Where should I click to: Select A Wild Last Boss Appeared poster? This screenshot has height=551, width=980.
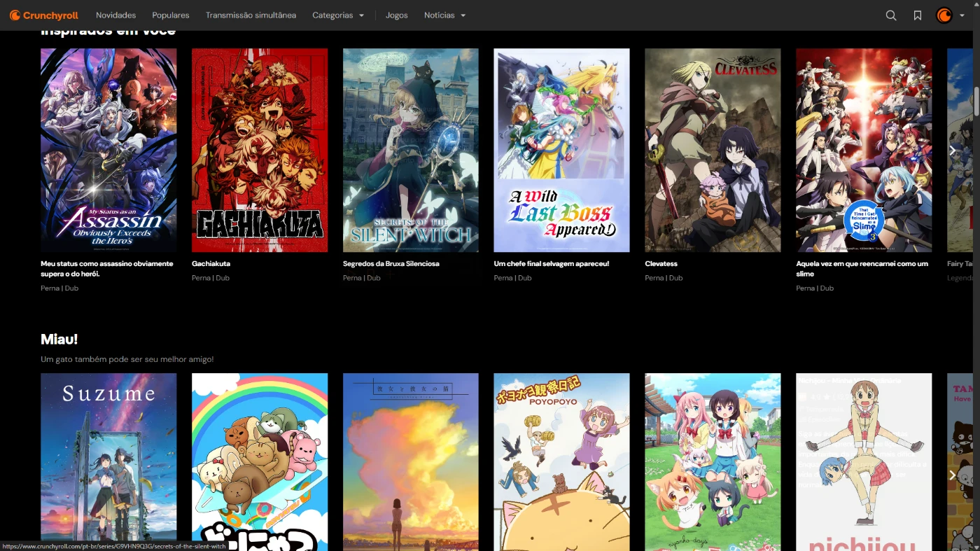(x=561, y=150)
